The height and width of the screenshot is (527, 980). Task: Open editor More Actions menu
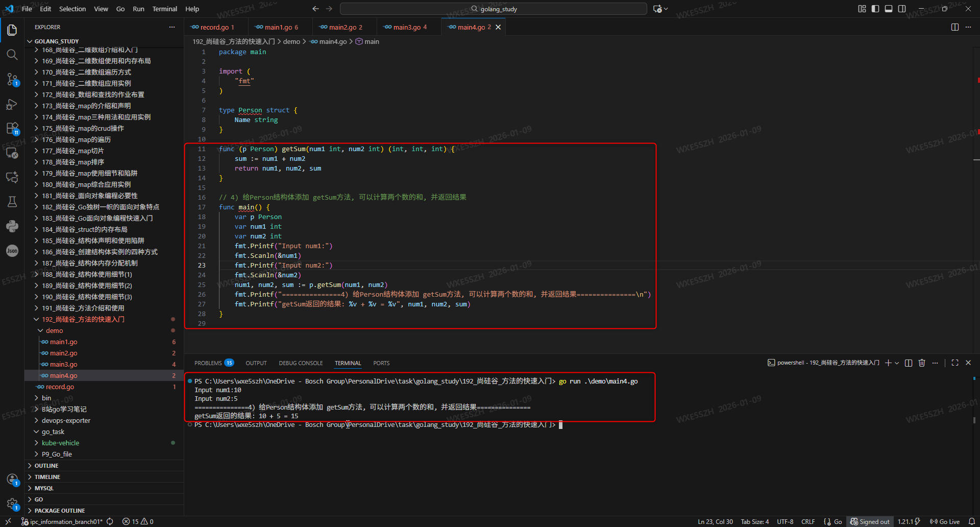click(x=968, y=27)
